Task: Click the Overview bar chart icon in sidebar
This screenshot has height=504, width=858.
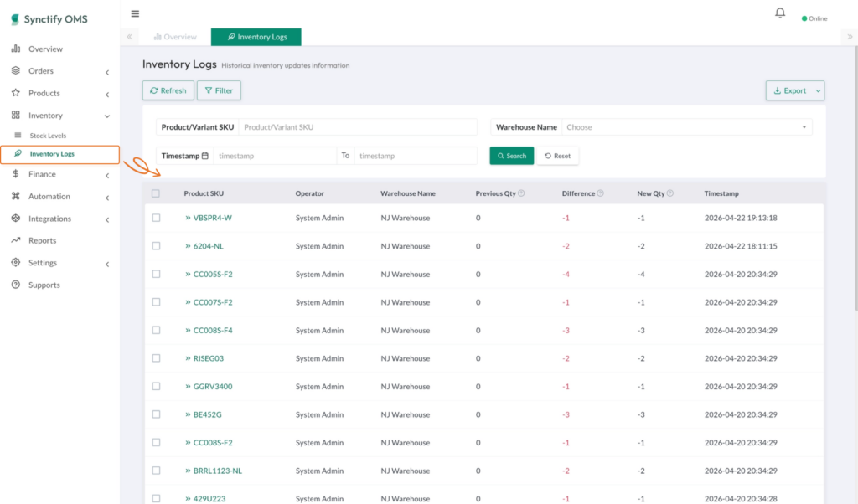Action: (x=16, y=49)
